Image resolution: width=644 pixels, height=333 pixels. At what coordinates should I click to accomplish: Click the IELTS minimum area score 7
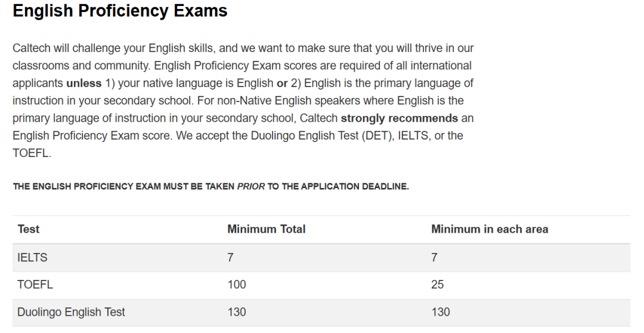[434, 258]
